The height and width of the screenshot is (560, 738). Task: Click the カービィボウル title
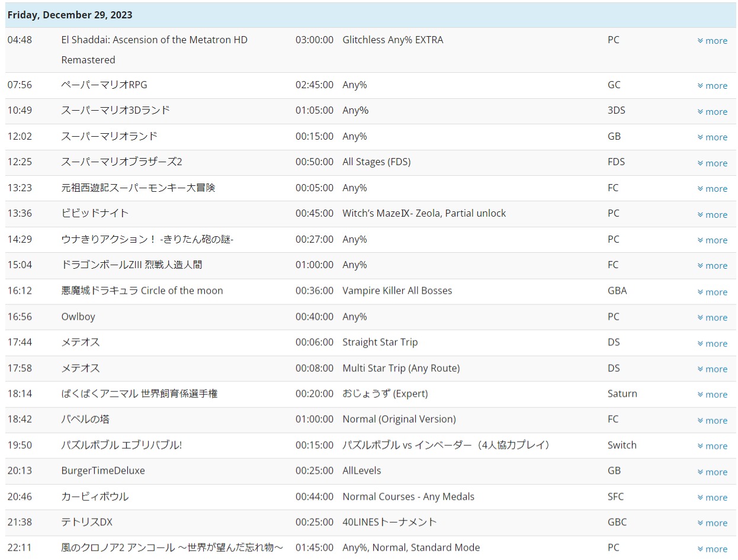(95, 497)
